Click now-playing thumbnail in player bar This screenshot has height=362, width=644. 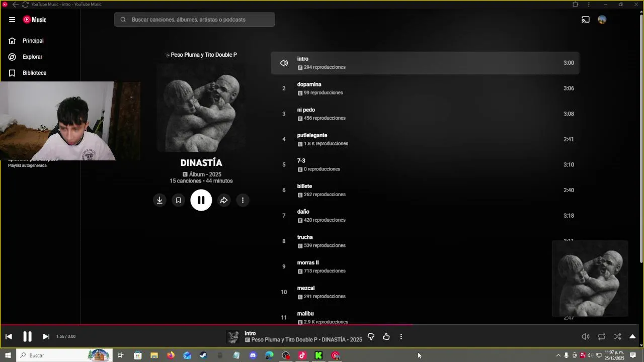click(232, 337)
